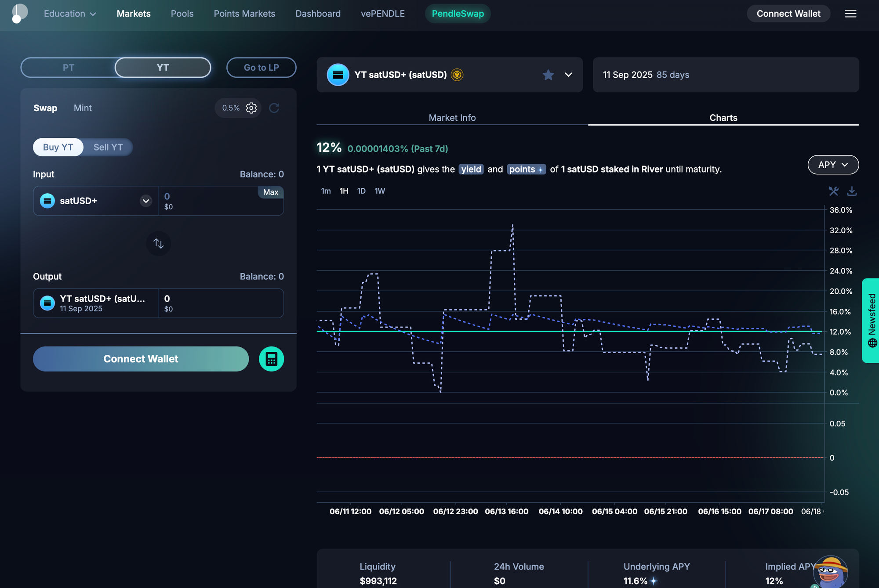This screenshot has width=879, height=588.
Task: Open the vePENDLE page
Action: point(383,14)
